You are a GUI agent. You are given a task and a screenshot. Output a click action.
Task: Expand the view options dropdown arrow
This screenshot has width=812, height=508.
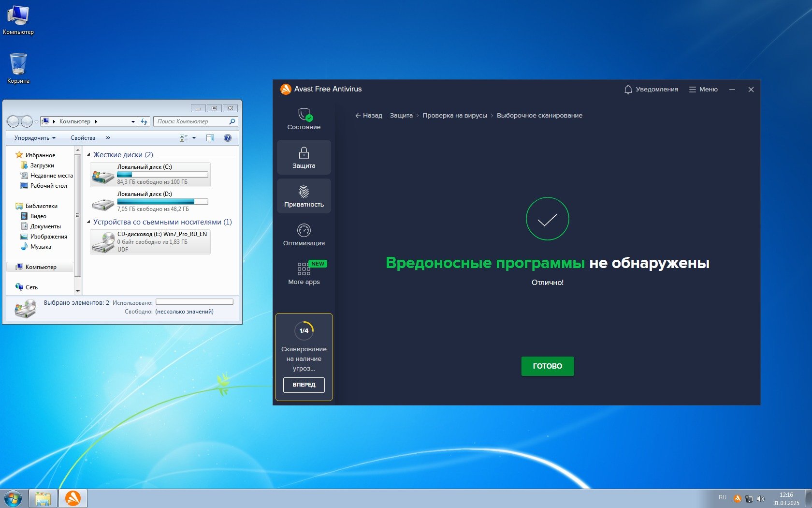coord(194,138)
